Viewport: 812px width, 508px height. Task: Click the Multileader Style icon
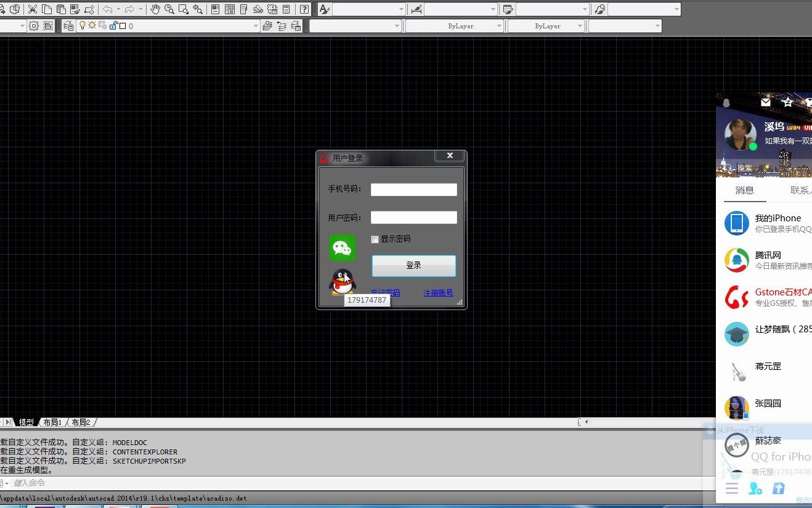point(599,9)
